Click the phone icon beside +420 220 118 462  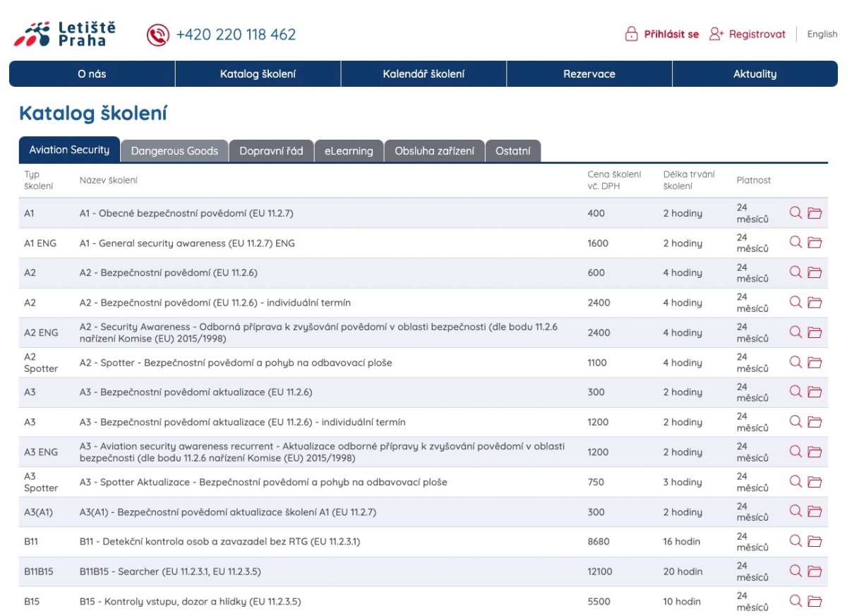[x=158, y=35]
